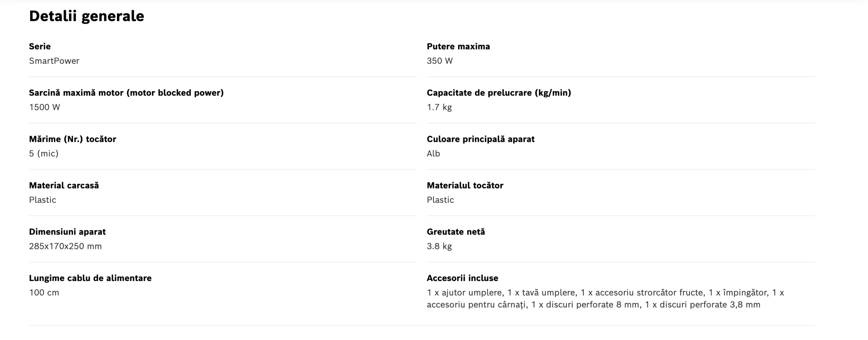Click the 'Alb' color value
868x340 pixels.
coord(433,154)
